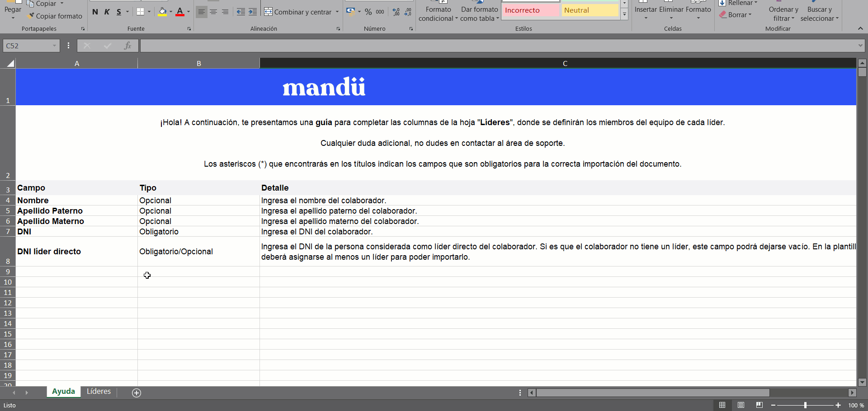Image resolution: width=868 pixels, height=411 pixels.
Task: Click the fill color paint bucket
Action: pyautogui.click(x=162, y=12)
